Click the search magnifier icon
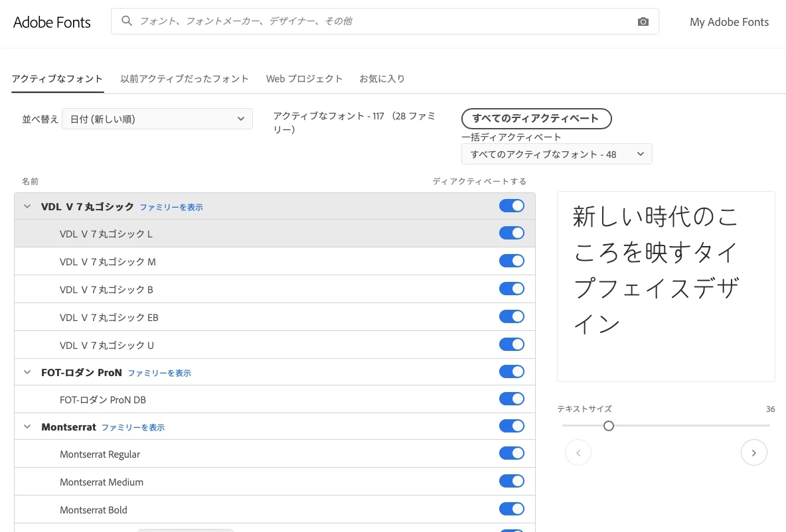The height and width of the screenshot is (532, 786). coord(127,21)
